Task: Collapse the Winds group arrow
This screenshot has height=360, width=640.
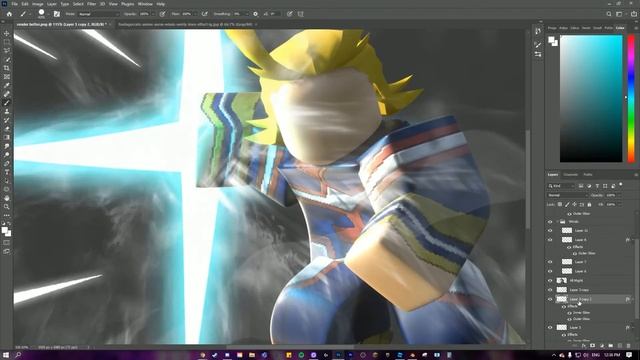Action: click(557, 222)
